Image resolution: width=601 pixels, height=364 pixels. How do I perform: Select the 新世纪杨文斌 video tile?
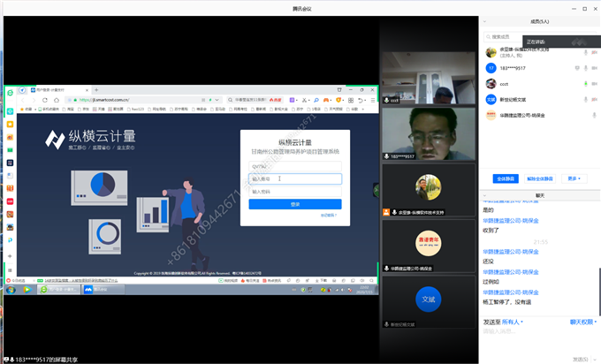[x=429, y=302]
